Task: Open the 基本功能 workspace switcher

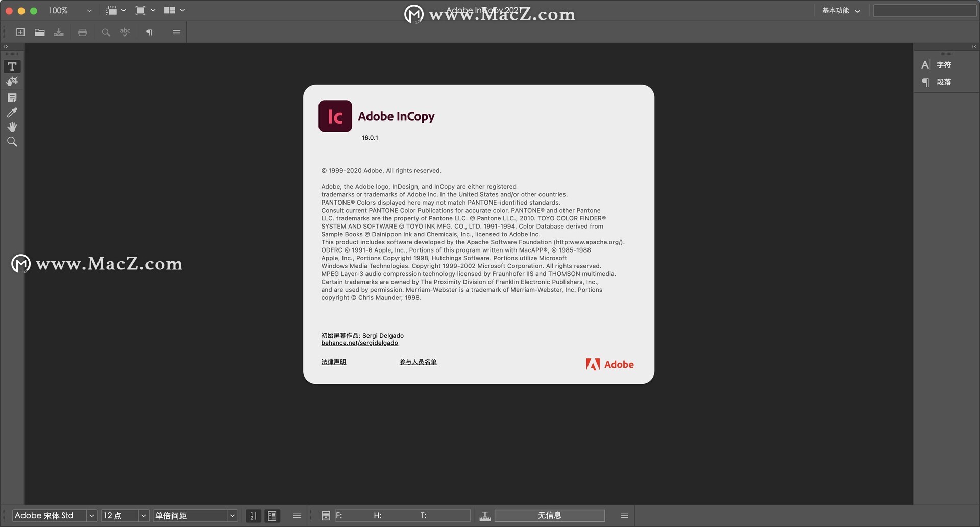Action: (841, 10)
